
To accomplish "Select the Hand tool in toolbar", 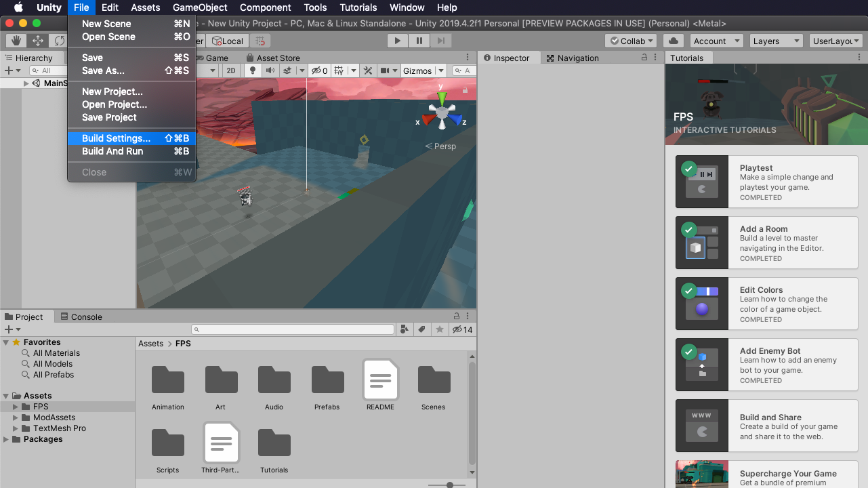I will (16, 41).
